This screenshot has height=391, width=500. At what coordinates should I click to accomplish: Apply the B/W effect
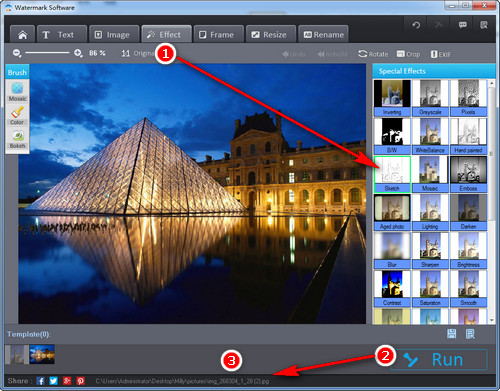click(392, 136)
